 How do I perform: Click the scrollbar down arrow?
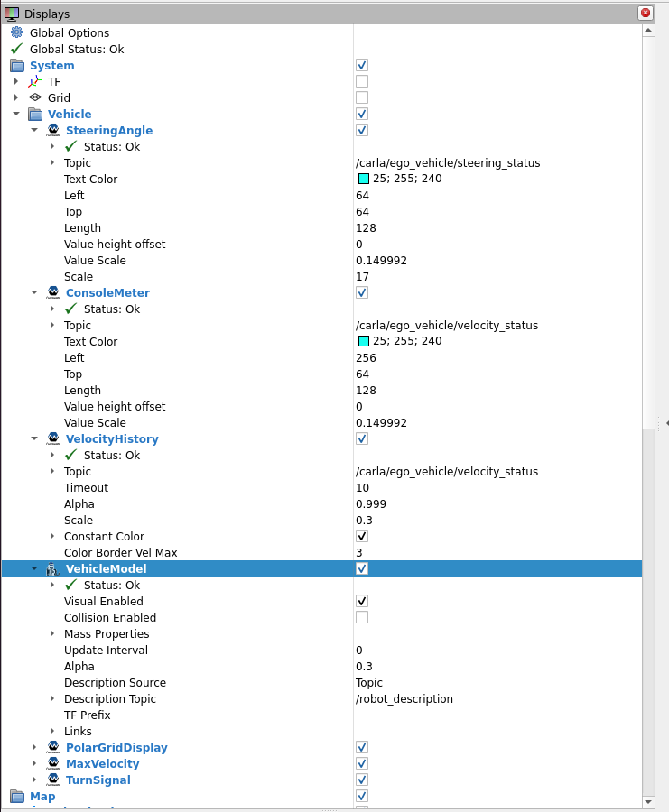(648, 802)
